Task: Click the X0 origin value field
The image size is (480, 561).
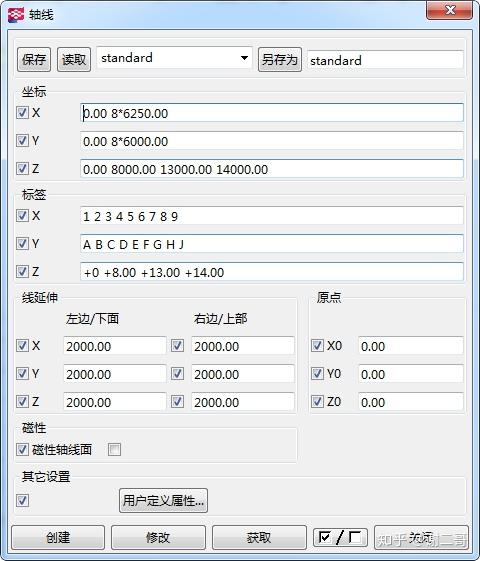Action: (x=411, y=346)
